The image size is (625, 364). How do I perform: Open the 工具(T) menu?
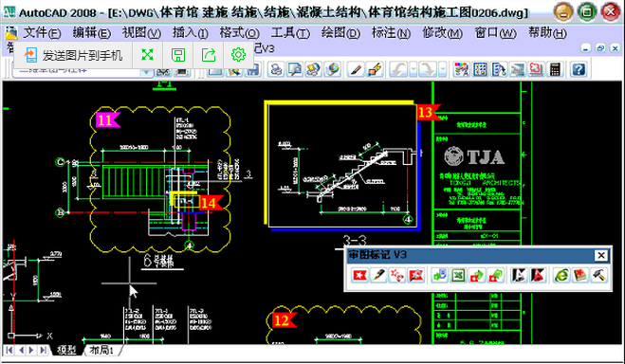pos(290,32)
